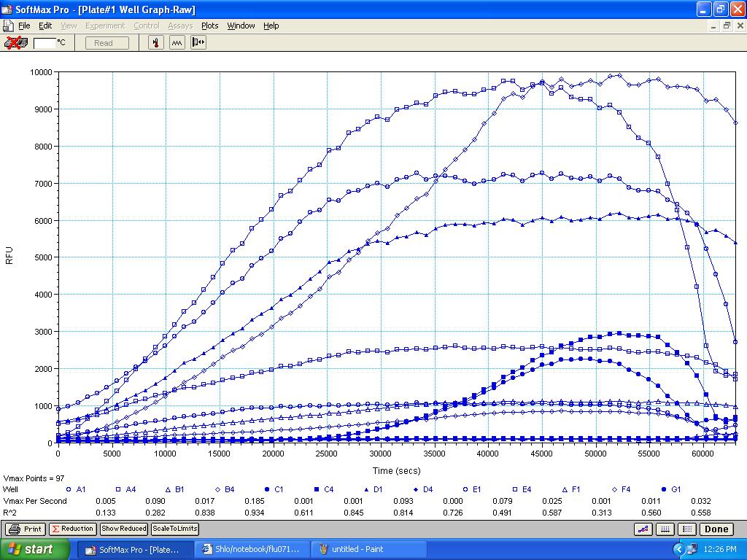Image resolution: width=747 pixels, height=560 pixels.
Task: Open the Plots menu
Action: pos(209,26)
